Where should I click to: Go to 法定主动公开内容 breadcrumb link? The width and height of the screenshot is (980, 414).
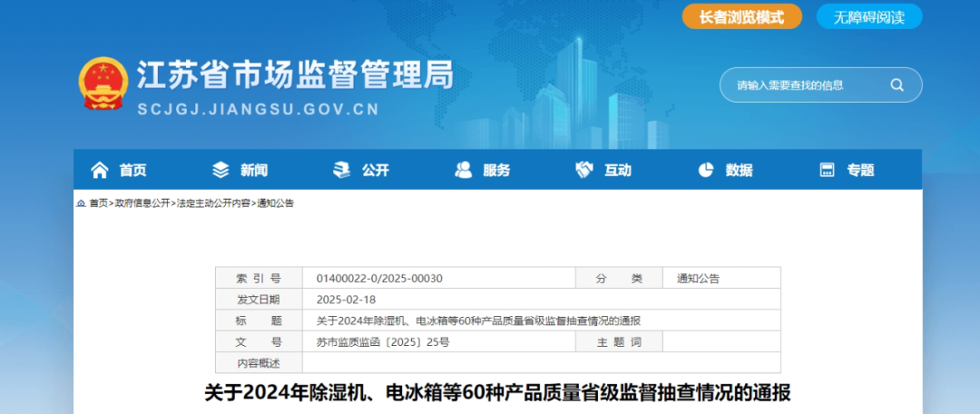(x=213, y=203)
